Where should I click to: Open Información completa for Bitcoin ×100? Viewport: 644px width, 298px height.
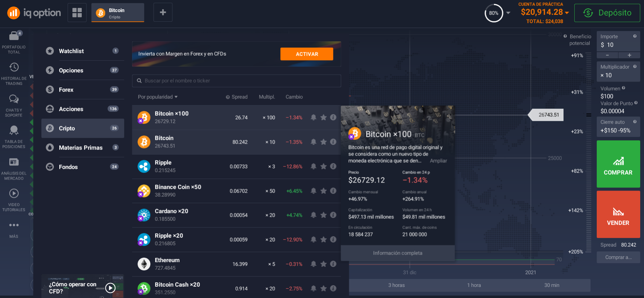[398, 253]
